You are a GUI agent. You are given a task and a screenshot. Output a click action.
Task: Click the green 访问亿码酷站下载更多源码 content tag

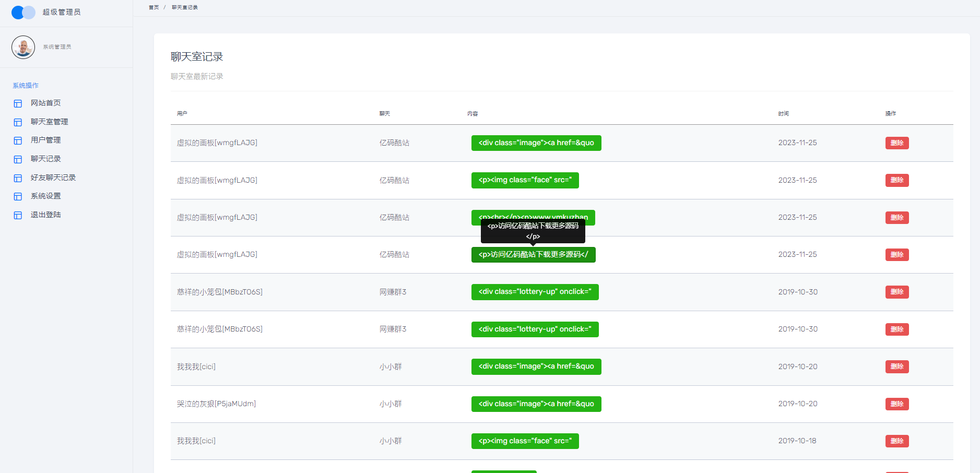click(x=533, y=255)
